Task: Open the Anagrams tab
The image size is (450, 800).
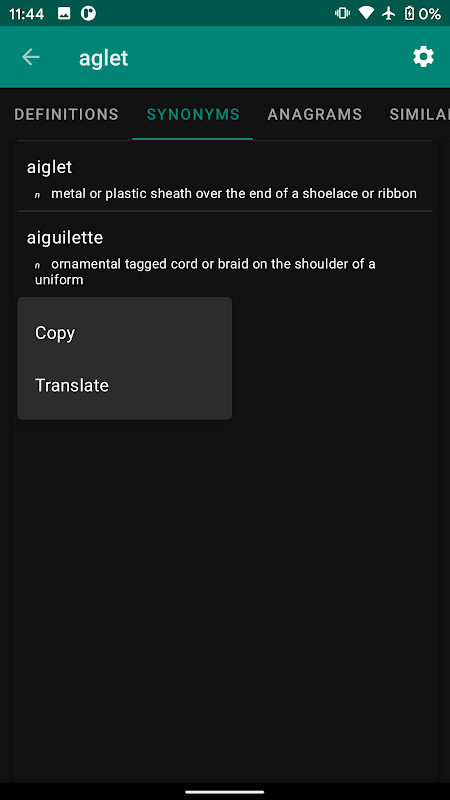Action: 315,114
